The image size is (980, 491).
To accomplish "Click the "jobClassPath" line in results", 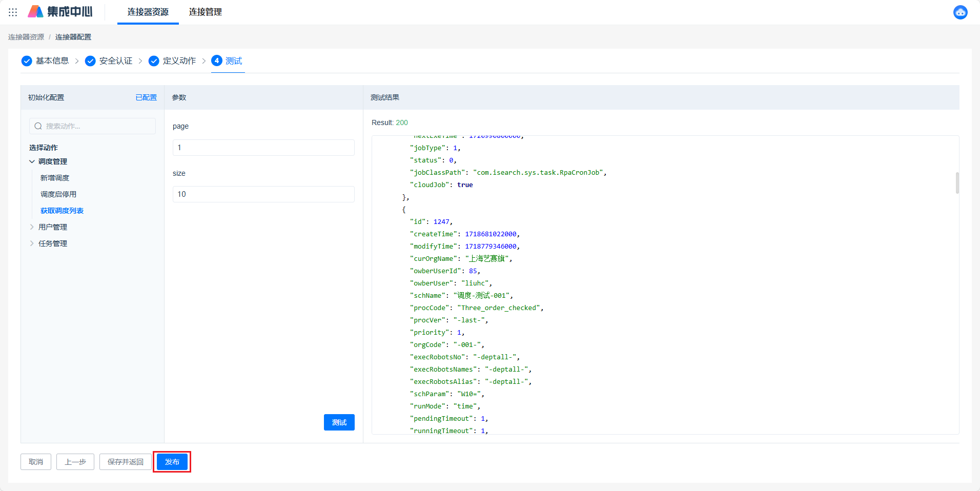I will click(x=508, y=173).
